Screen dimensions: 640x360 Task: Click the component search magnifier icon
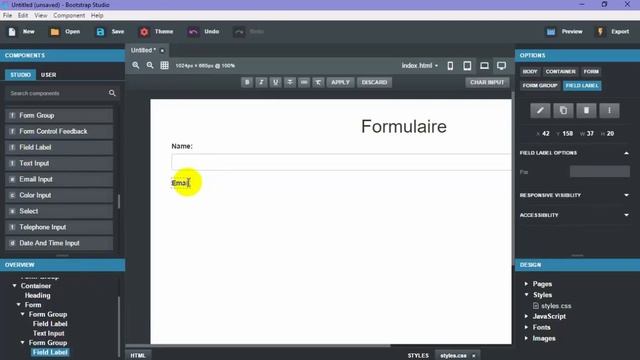point(112,93)
